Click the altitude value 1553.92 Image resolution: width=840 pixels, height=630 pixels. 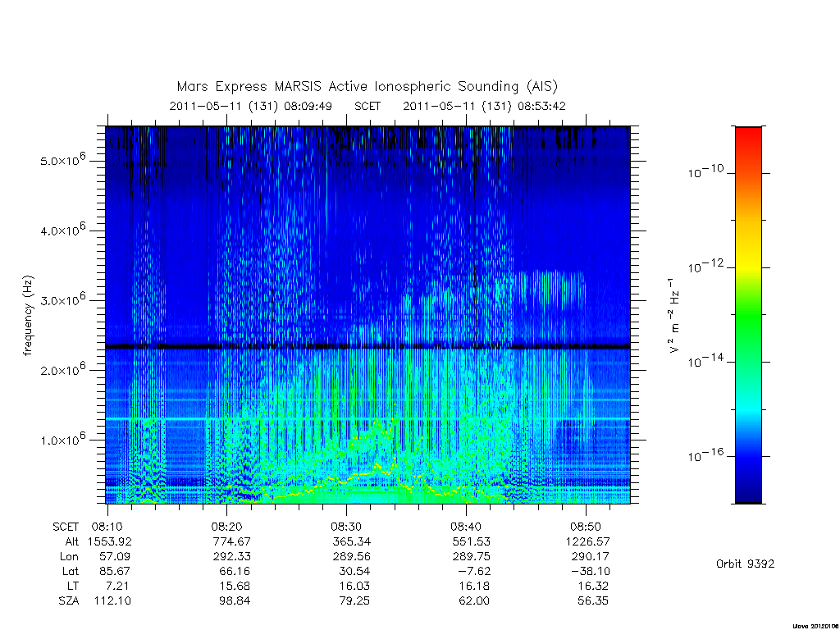[109, 541]
